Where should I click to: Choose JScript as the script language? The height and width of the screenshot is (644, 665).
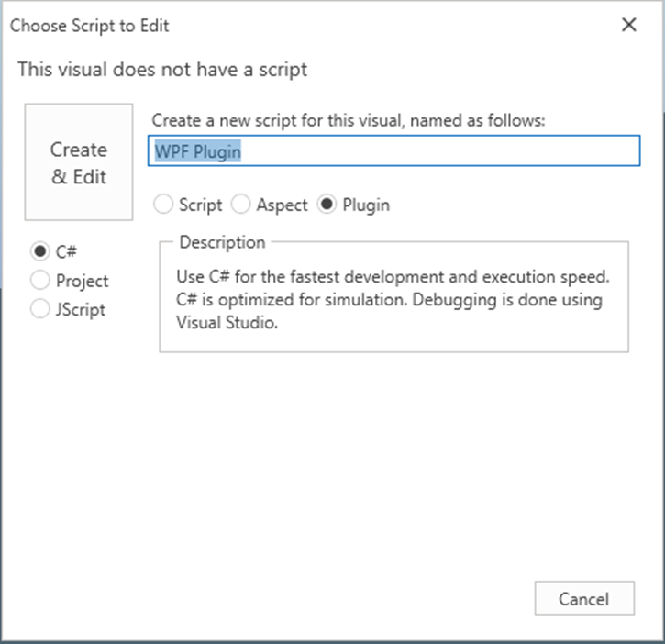click(x=40, y=309)
